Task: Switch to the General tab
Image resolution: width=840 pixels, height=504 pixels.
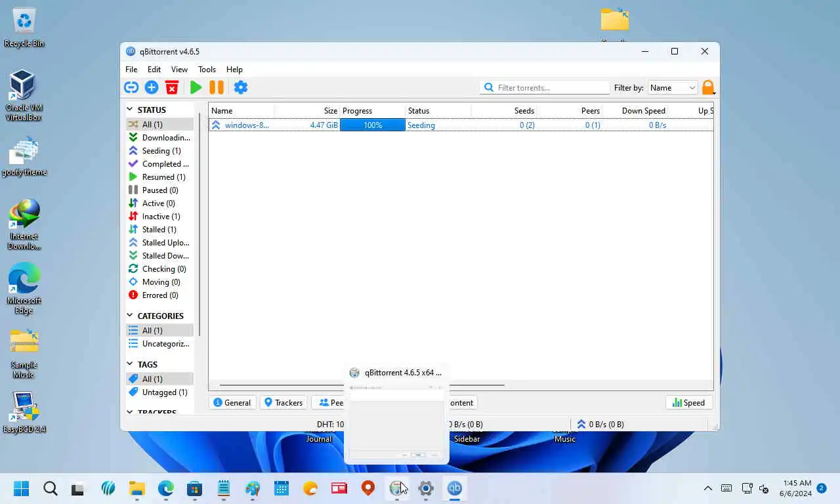Action: tap(232, 403)
